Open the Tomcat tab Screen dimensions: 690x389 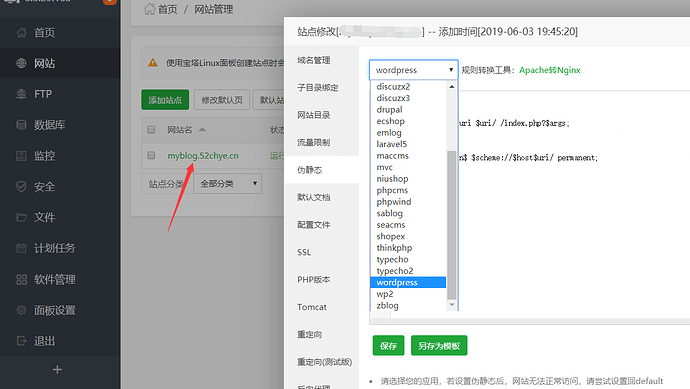click(x=312, y=307)
